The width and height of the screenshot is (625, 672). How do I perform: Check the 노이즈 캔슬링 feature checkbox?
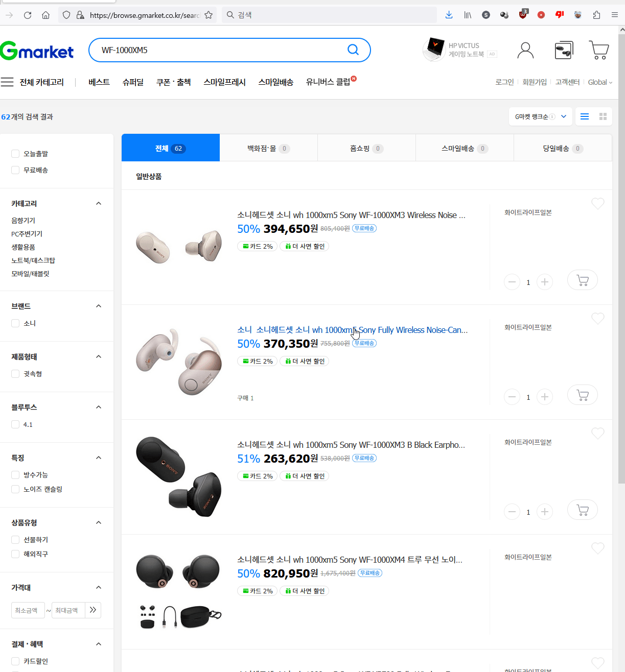tap(15, 489)
